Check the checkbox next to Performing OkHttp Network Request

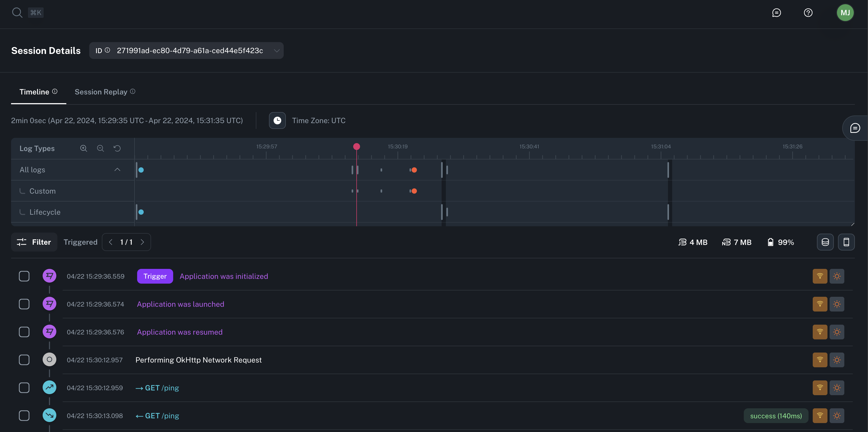tap(24, 360)
